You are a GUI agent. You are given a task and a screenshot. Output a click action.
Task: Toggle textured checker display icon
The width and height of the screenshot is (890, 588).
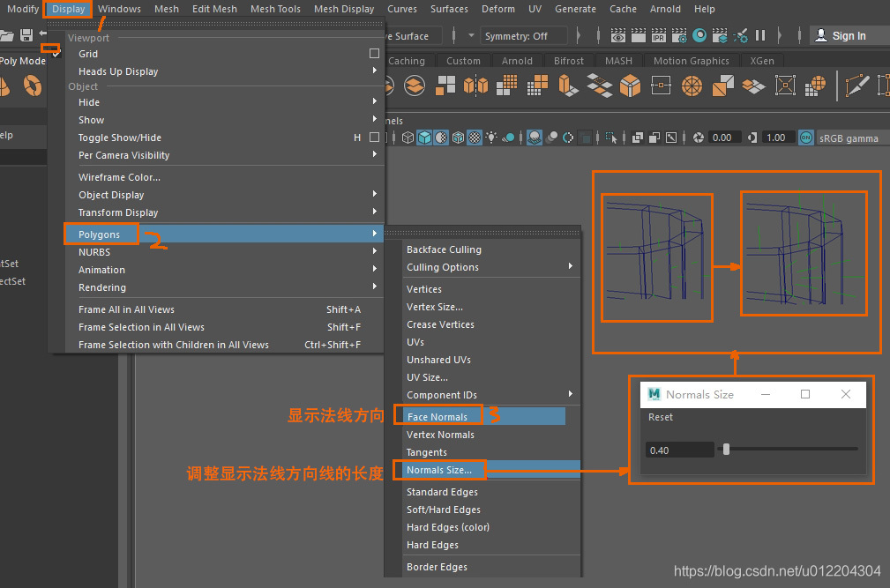475,138
